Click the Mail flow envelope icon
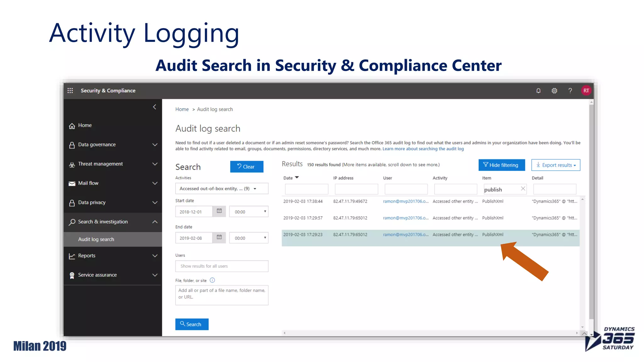 [72, 184]
